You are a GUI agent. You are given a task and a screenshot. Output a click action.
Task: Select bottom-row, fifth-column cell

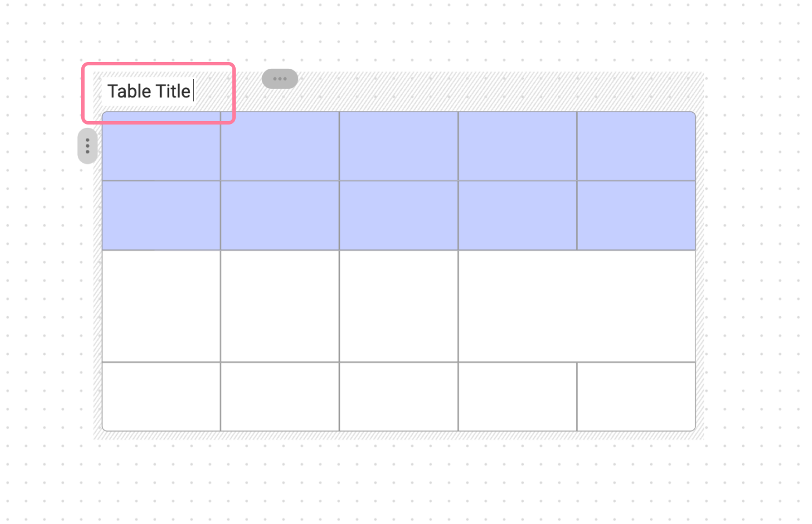pyautogui.click(x=637, y=397)
